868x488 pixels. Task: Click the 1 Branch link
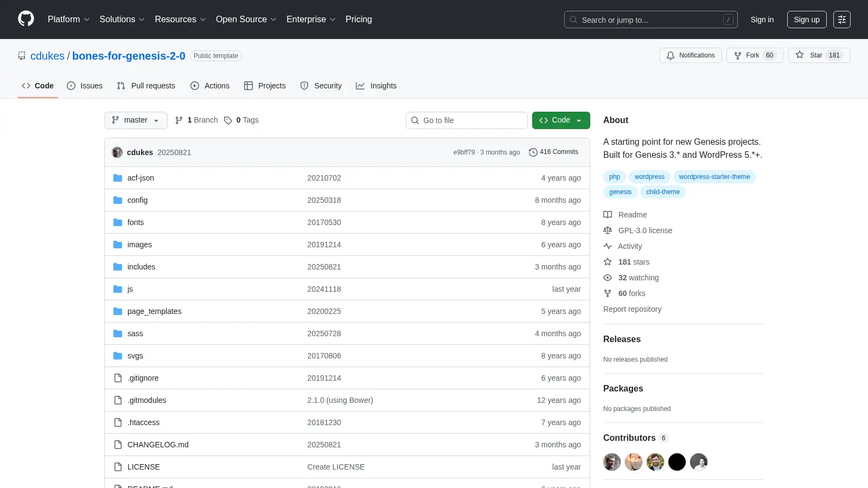pyautogui.click(x=196, y=120)
